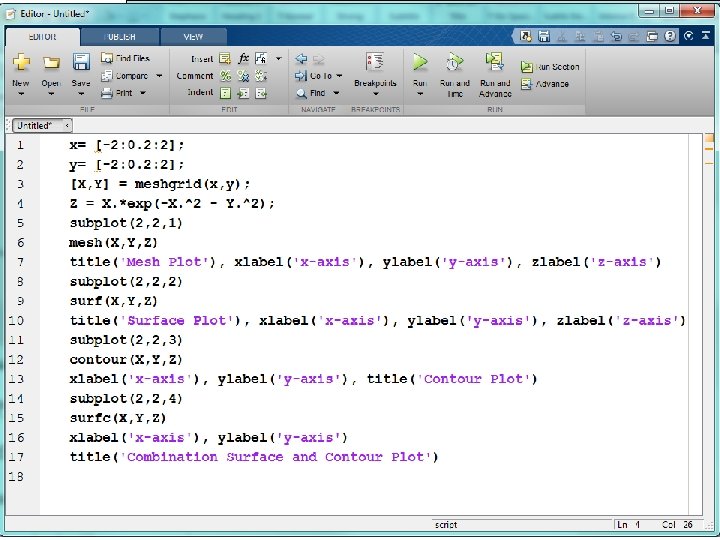Click the Help question mark icon

point(670,36)
